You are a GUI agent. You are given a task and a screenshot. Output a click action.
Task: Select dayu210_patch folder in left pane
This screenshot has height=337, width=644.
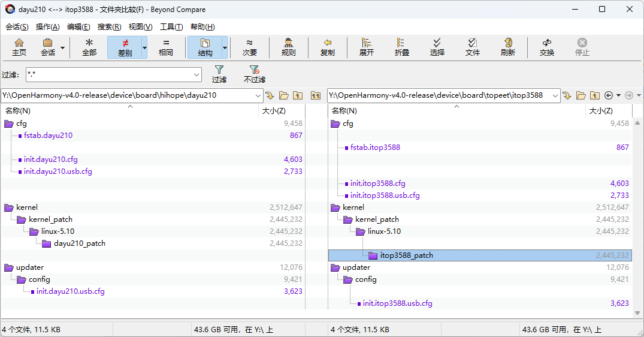[79, 243]
